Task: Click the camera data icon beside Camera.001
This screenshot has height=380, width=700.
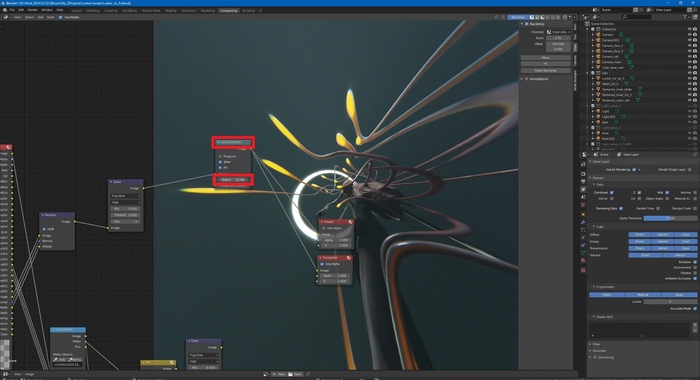Action: tap(628, 40)
